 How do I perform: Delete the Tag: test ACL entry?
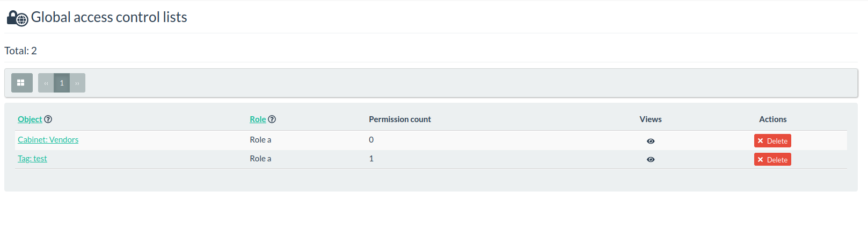click(772, 159)
